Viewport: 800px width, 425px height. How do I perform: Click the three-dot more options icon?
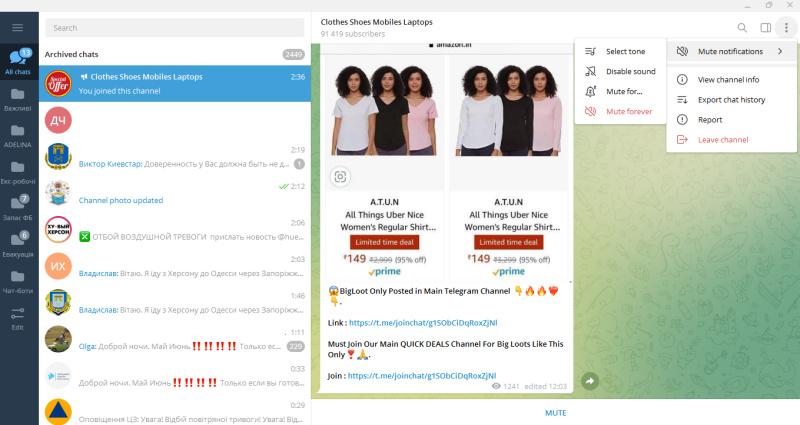pyautogui.click(x=786, y=28)
